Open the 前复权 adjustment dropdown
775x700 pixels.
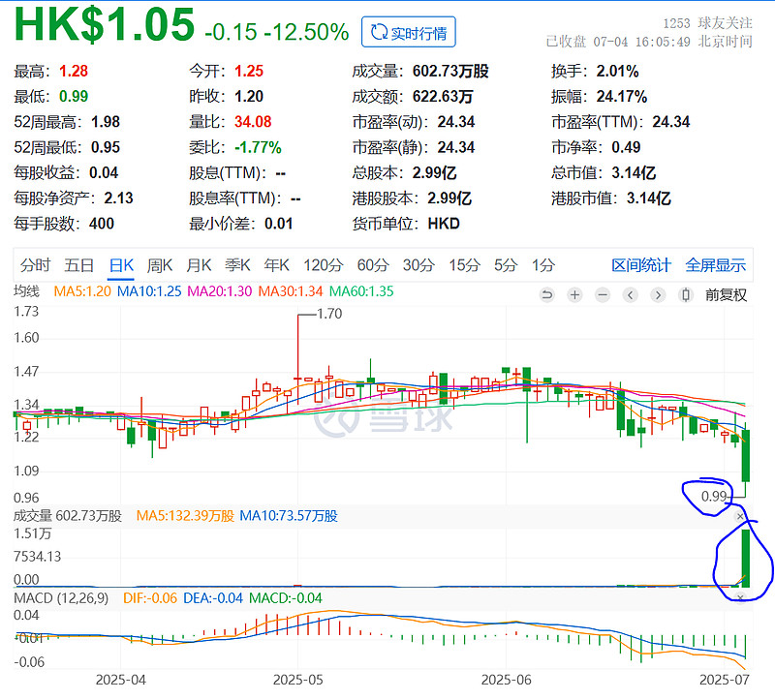726,295
